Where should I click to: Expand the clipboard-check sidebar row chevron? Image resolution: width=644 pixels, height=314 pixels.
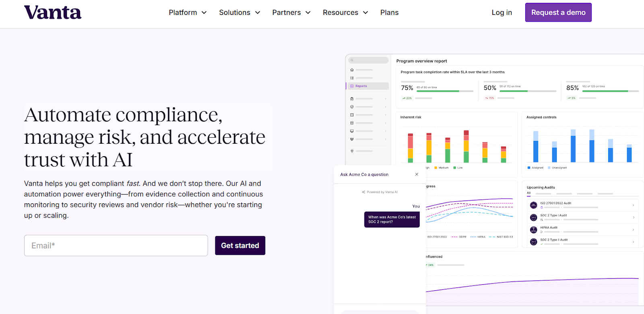point(386,99)
